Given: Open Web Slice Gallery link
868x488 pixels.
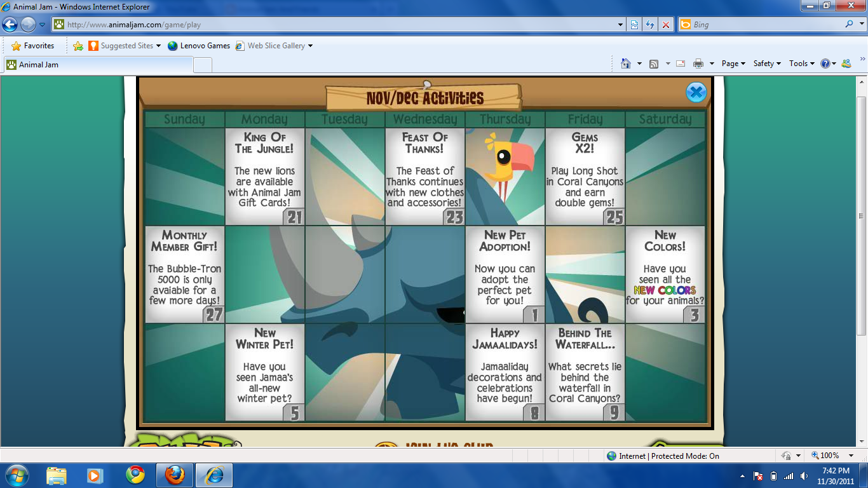Looking at the screenshot, I should pos(270,46).
